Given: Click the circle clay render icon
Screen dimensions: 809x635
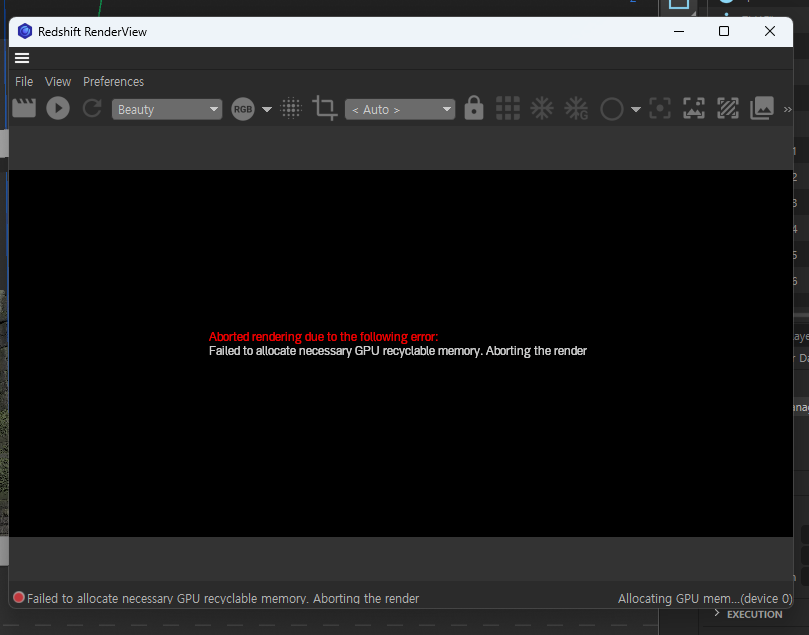Looking at the screenshot, I should tap(612, 109).
